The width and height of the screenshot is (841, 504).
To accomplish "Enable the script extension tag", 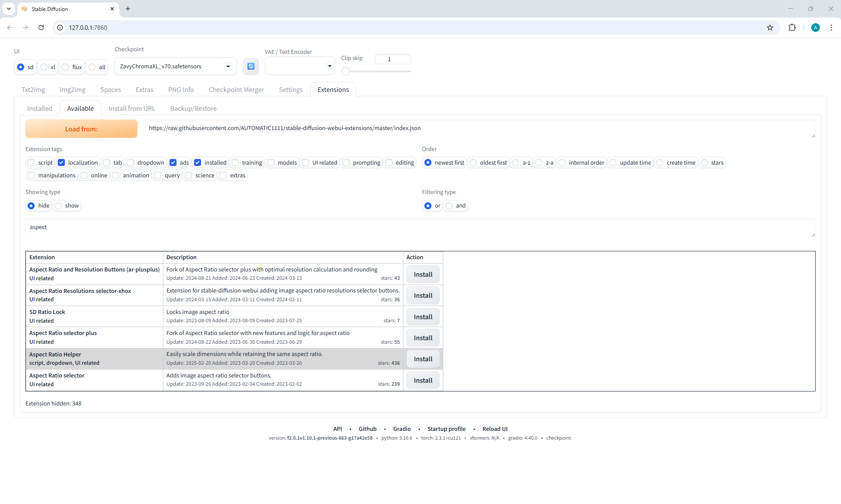I will (x=32, y=162).
